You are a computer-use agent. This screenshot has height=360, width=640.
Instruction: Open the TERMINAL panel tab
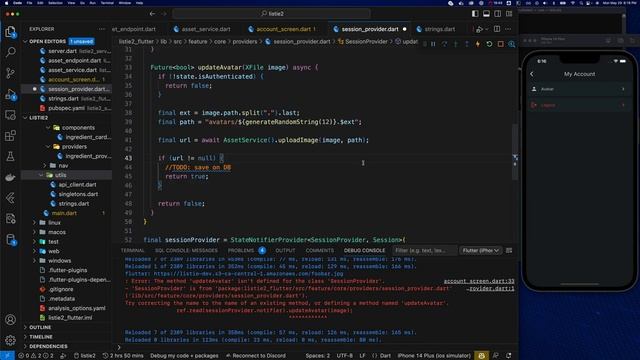click(x=133, y=250)
